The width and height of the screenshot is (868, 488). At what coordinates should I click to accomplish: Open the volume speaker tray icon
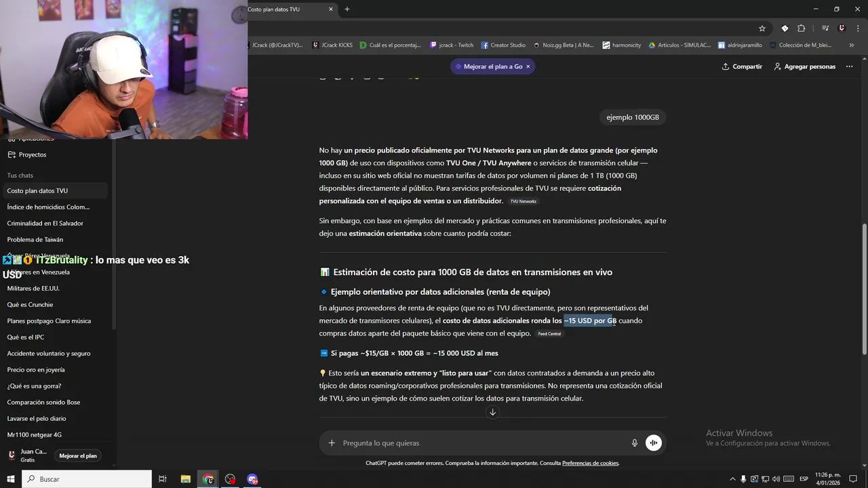(776, 479)
